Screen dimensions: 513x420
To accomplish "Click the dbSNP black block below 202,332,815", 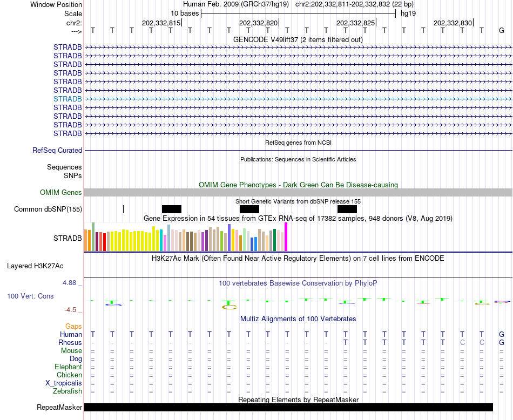I will (171, 209).
